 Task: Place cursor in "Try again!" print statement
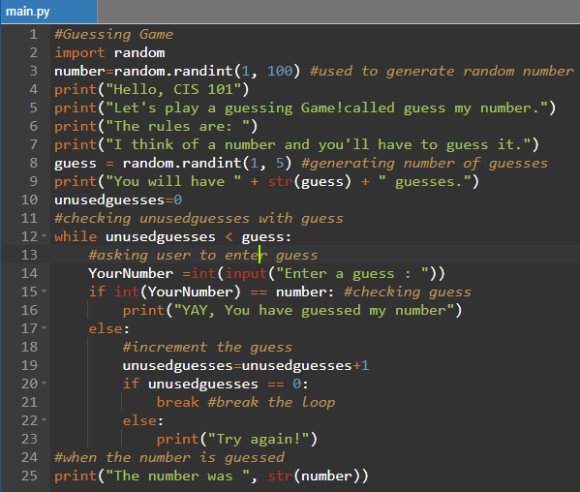[237, 439]
